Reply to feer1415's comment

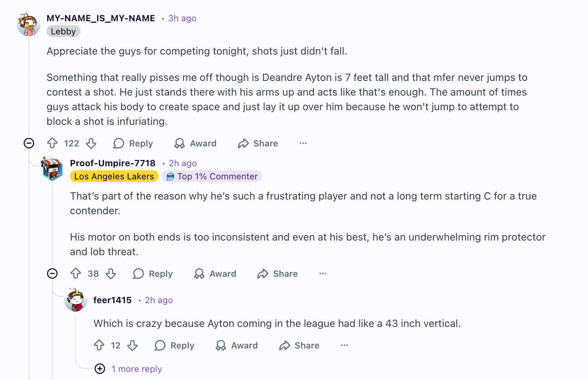[x=174, y=345]
